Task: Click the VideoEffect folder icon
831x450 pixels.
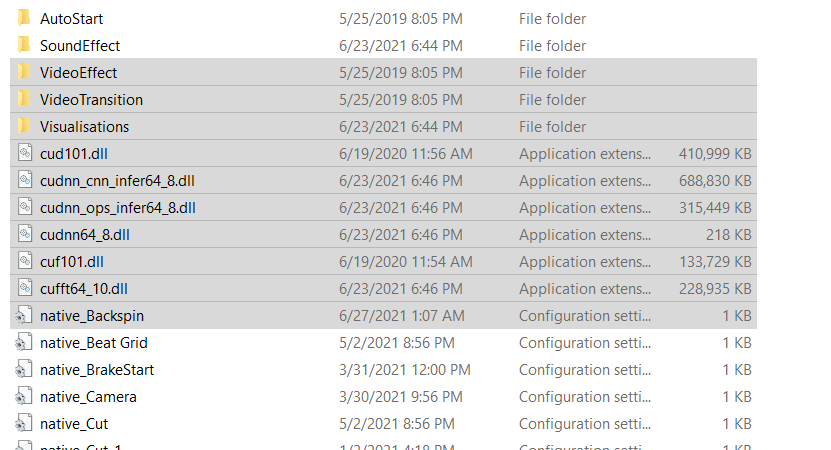Action: [24, 72]
